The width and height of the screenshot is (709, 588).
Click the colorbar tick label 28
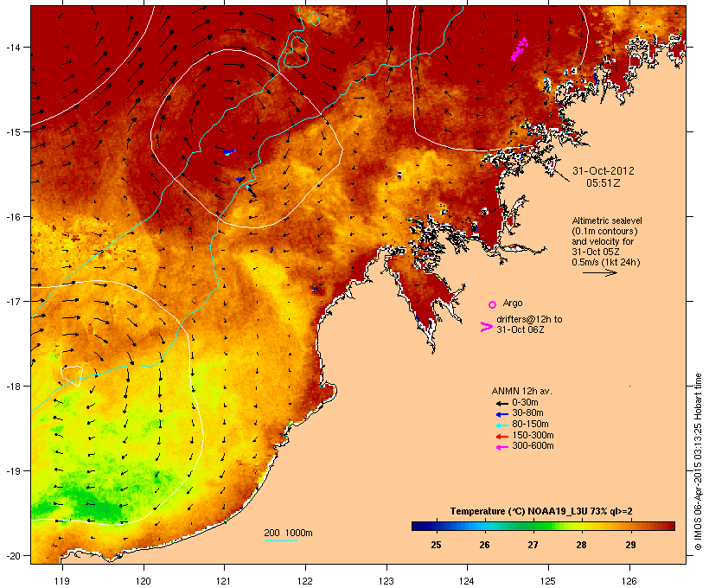click(x=582, y=545)
